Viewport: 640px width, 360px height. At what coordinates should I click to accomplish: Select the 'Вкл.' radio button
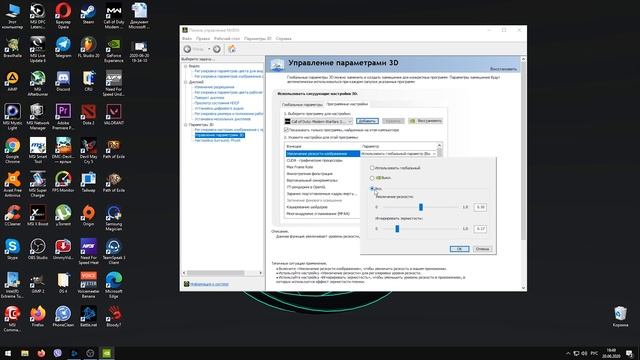(372, 189)
